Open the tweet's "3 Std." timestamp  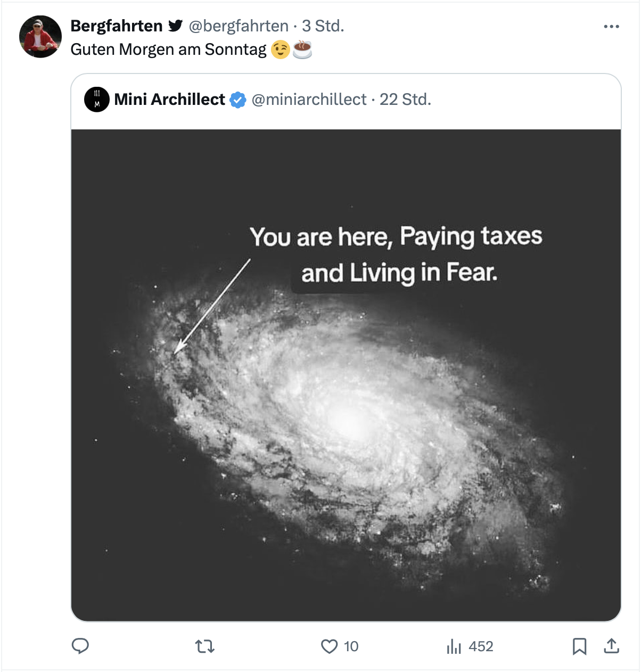click(323, 26)
